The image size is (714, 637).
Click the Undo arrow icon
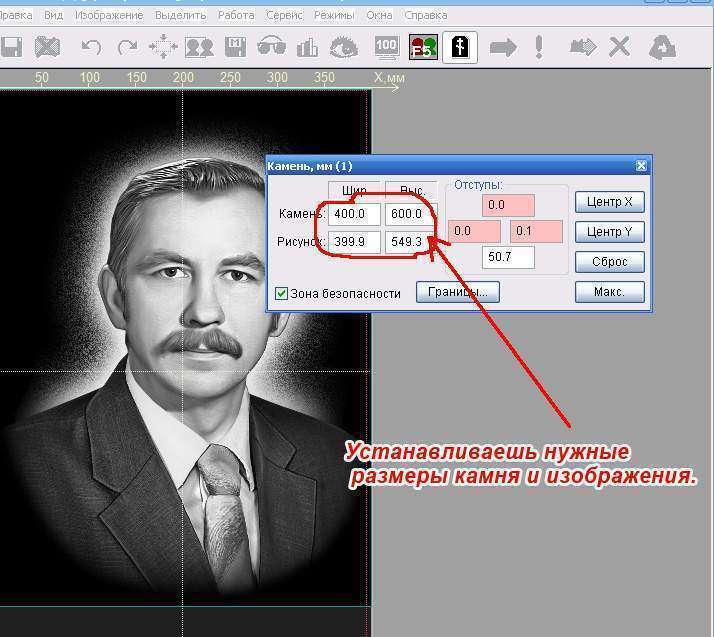click(x=91, y=47)
